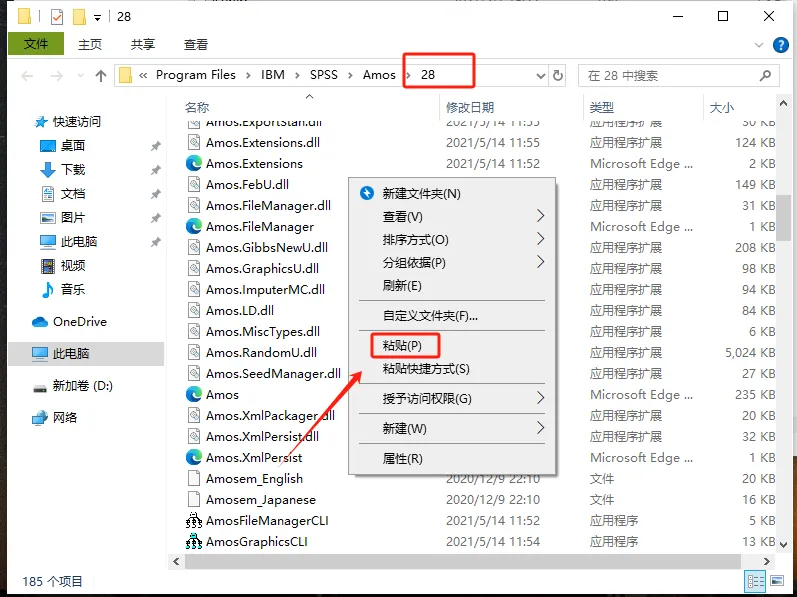Open the 共享 ribbon tab
797x597 pixels.
click(142, 44)
